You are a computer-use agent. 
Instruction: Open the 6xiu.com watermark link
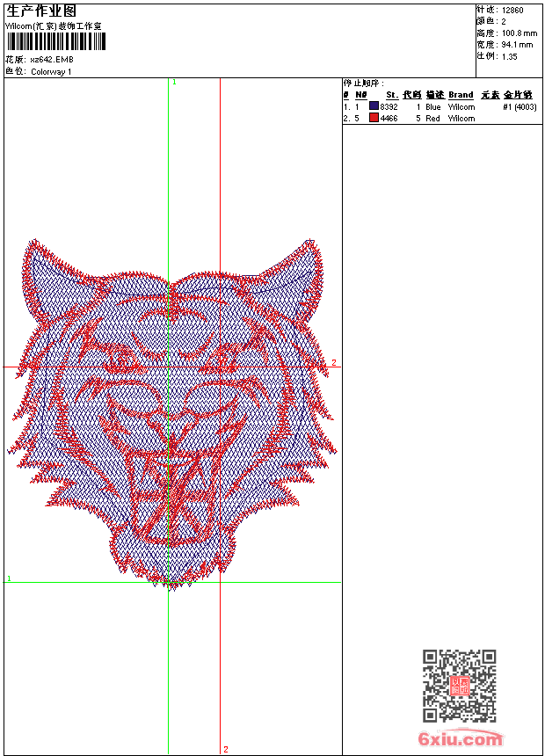click(x=460, y=739)
